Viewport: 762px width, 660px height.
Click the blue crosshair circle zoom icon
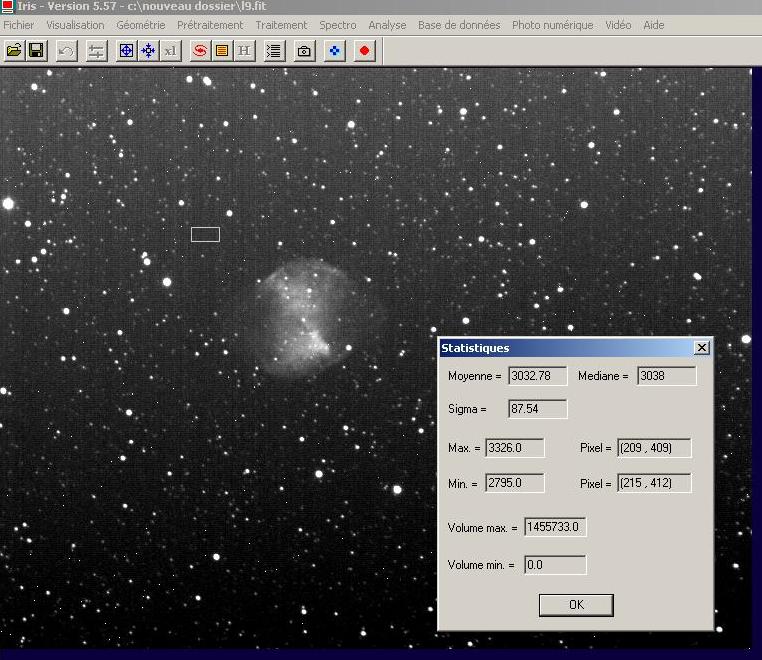click(126, 50)
